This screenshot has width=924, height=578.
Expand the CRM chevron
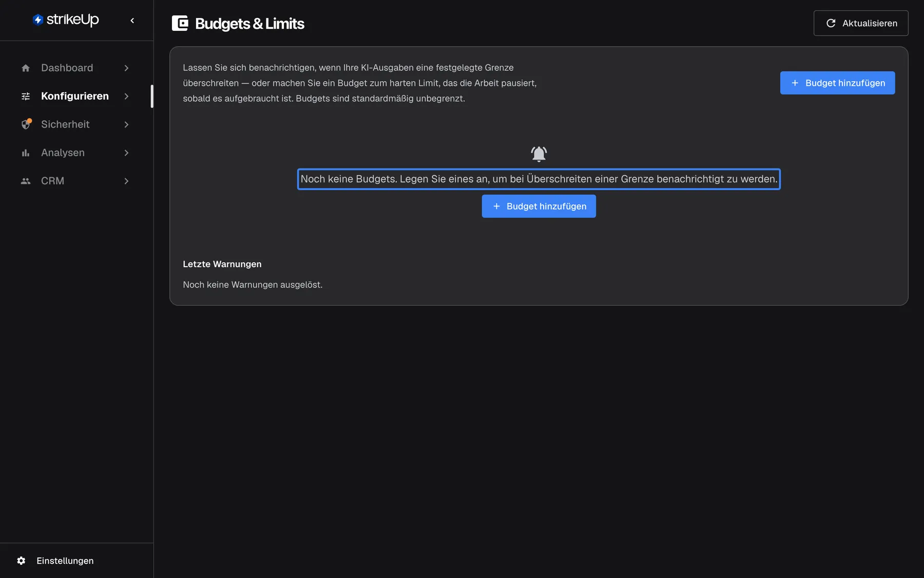(126, 181)
